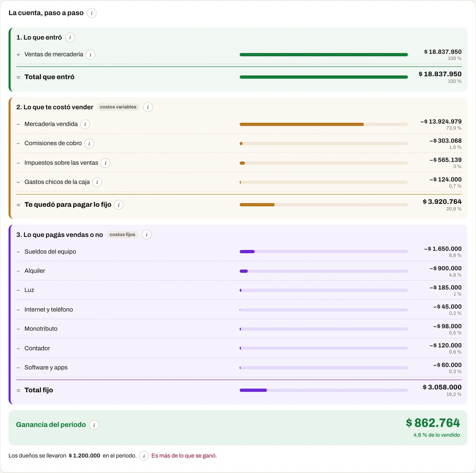
Task: Click the '20,8 %' percentage
Action: pyautogui.click(x=454, y=209)
